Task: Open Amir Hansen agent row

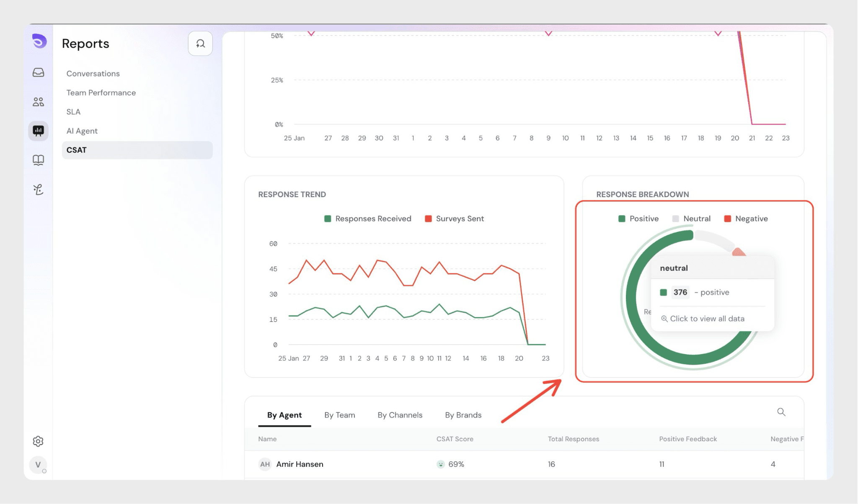Action: pos(300,464)
